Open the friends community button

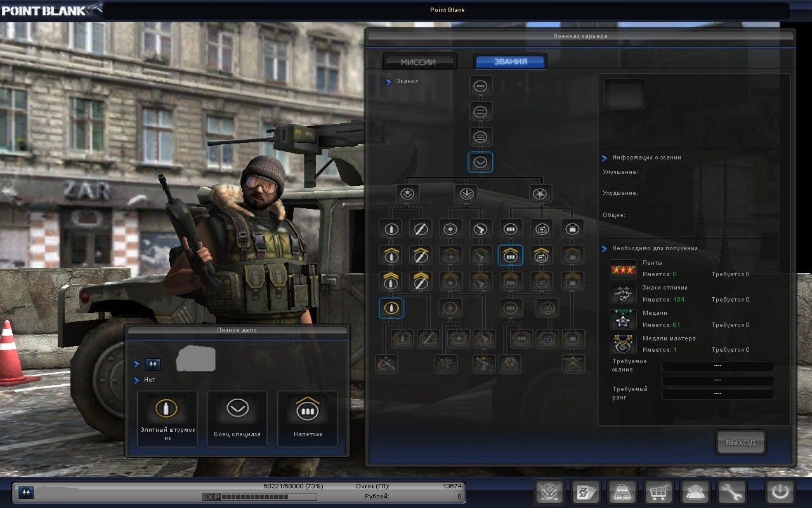(695, 492)
